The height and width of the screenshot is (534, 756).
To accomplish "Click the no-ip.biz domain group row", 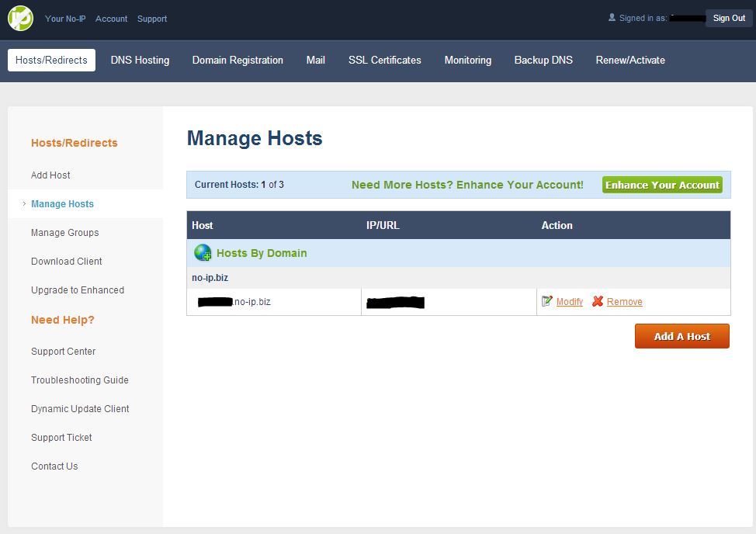I will (459, 278).
